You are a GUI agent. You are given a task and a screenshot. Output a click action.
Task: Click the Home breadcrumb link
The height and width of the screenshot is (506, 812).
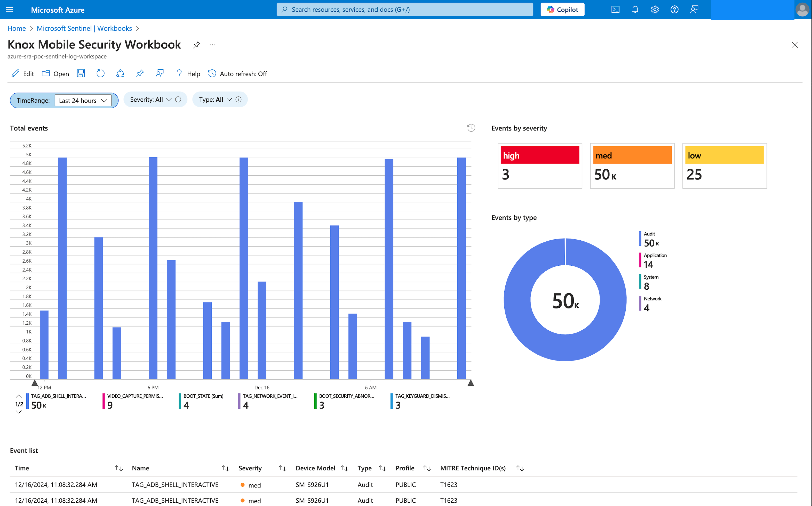click(17, 28)
